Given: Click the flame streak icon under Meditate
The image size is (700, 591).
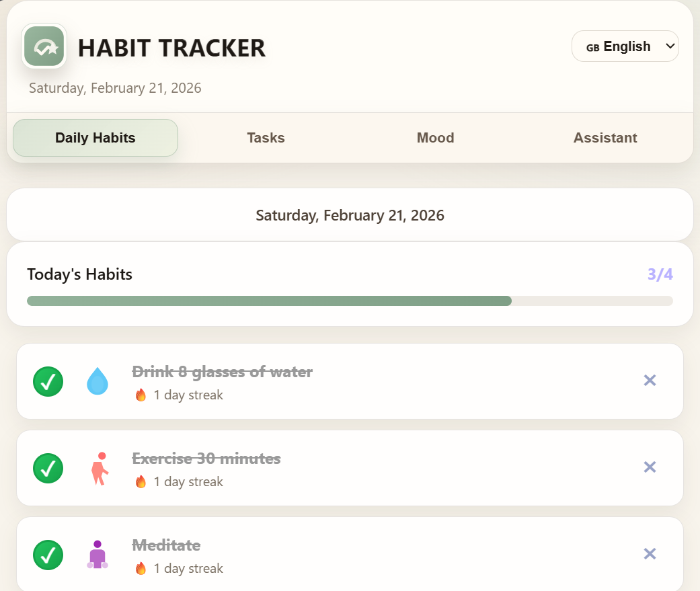Looking at the screenshot, I should [x=141, y=568].
